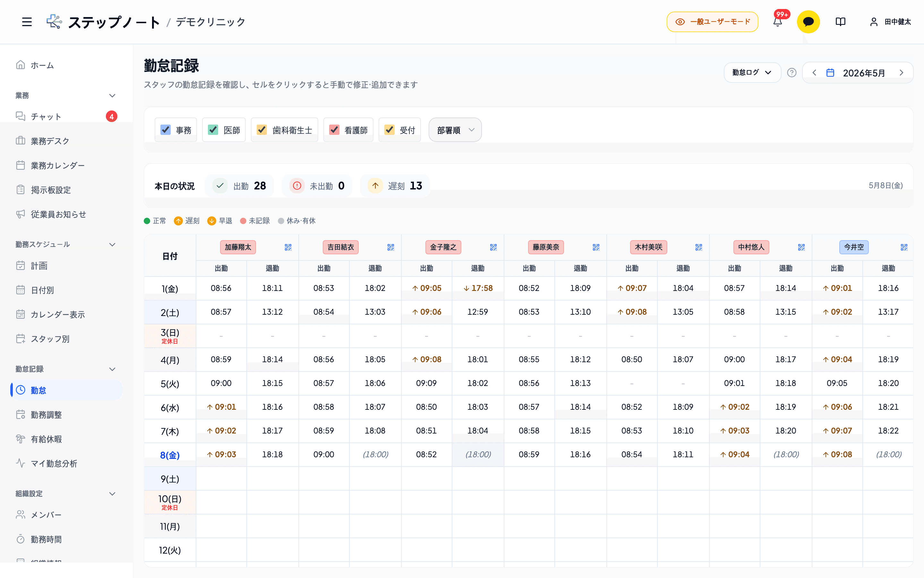
Task: Open the yellow chat bubble icon
Action: tap(808, 22)
